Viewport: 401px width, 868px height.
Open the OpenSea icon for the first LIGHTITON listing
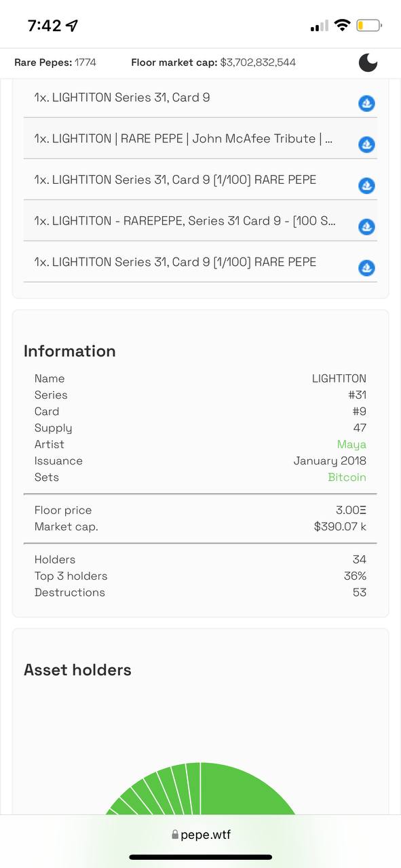coord(366,104)
